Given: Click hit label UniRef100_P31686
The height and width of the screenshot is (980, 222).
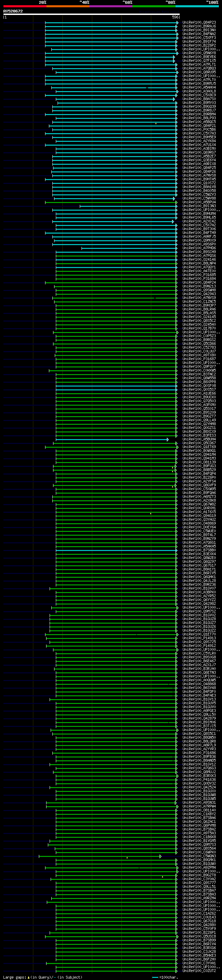Looking at the screenshot, I should pos(199,753).
